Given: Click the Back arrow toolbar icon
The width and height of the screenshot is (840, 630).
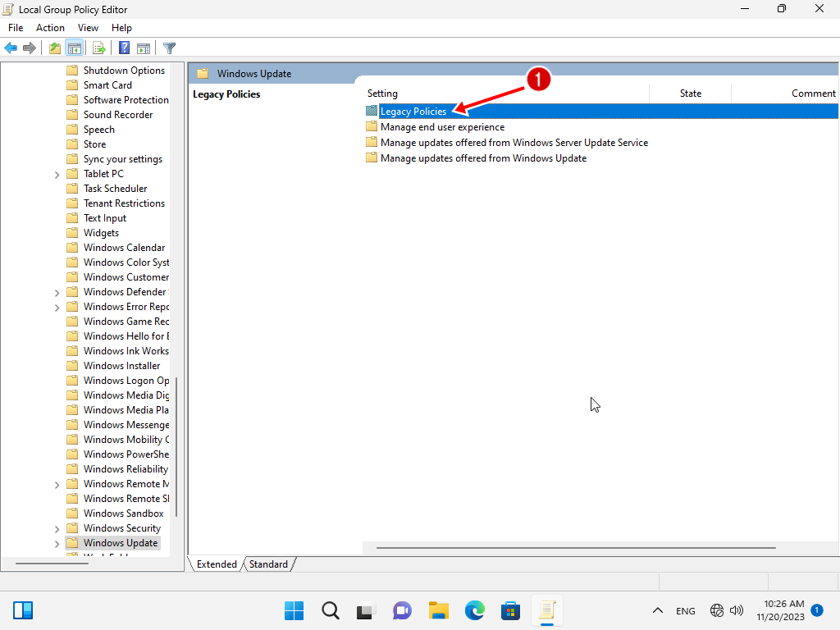Looking at the screenshot, I should [11, 48].
